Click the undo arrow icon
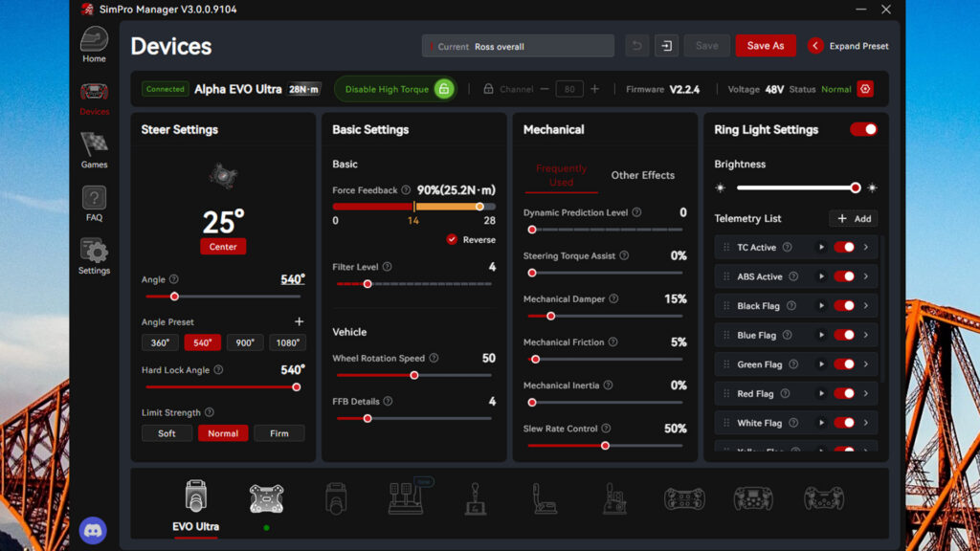The width and height of the screenshot is (980, 551). 636,46
